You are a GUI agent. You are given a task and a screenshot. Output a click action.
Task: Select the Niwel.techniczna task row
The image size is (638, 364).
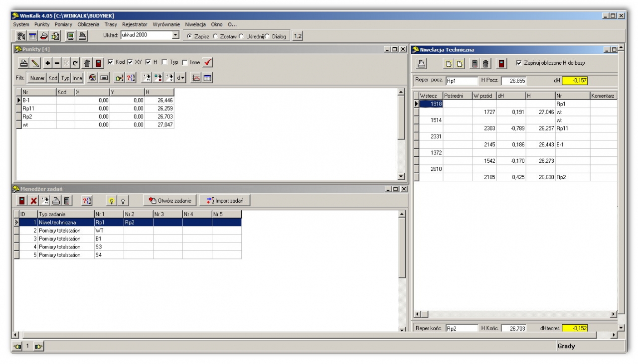point(128,223)
